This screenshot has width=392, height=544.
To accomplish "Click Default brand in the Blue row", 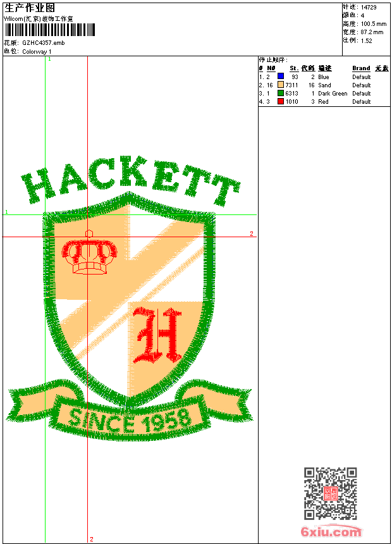I will click(x=362, y=77).
